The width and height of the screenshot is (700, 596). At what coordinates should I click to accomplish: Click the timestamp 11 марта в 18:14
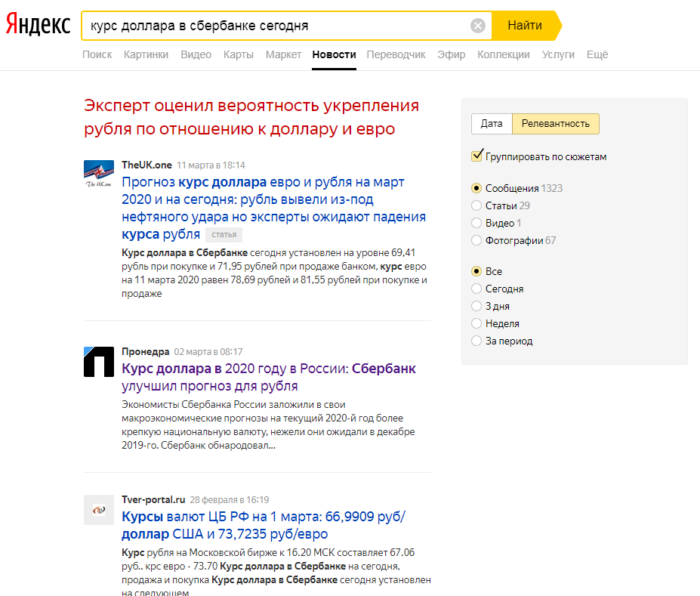(x=211, y=165)
